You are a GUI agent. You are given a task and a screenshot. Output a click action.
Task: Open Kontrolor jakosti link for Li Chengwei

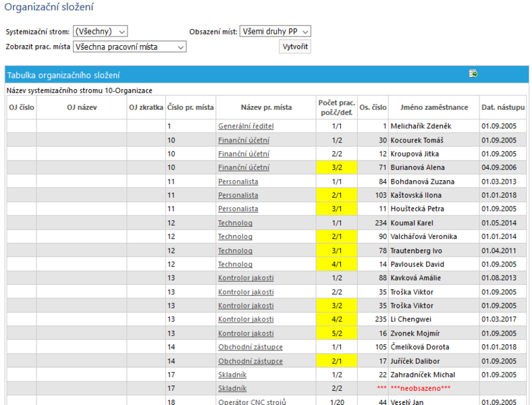(246, 319)
